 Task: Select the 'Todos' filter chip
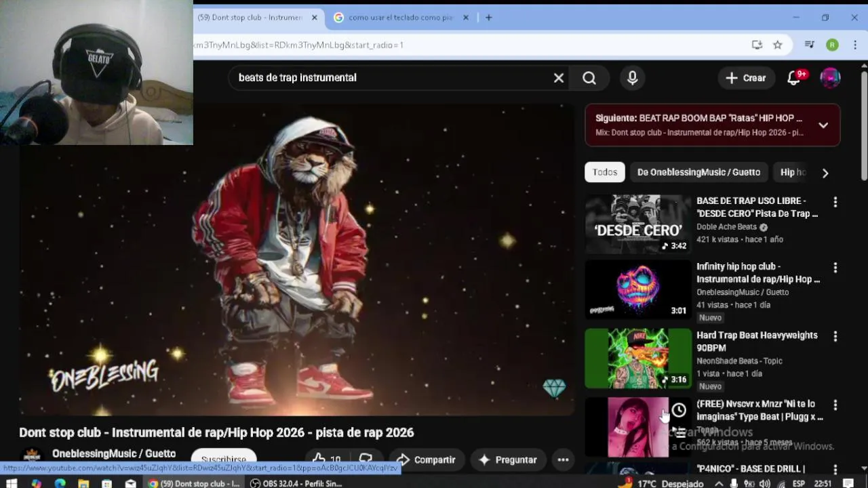605,172
